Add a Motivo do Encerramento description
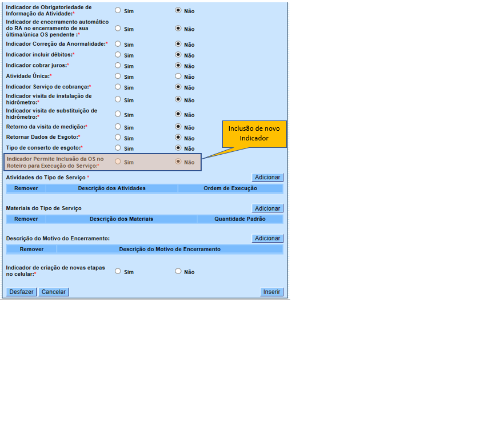 [x=267, y=238]
